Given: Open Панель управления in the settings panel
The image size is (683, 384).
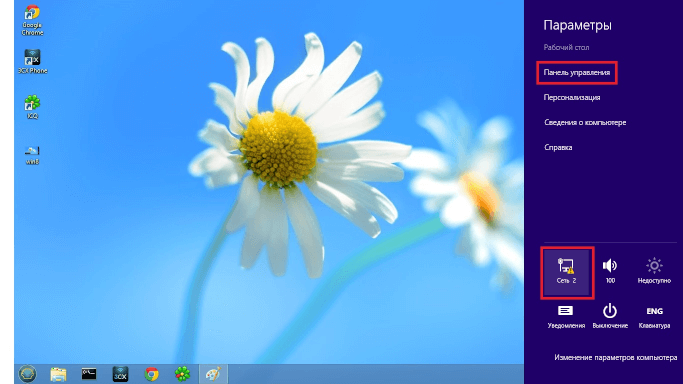Looking at the screenshot, I should click(577, 72).
